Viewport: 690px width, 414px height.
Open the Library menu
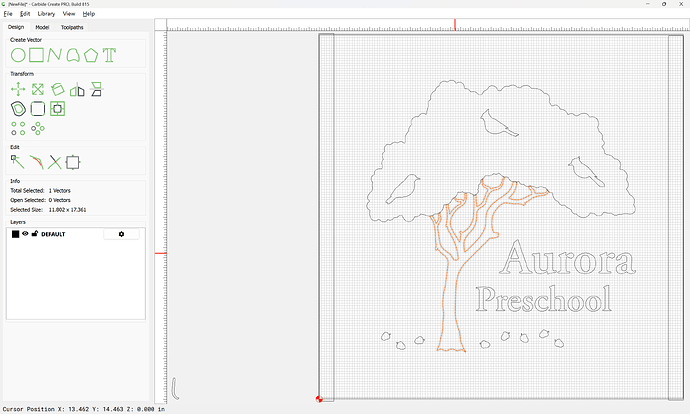click(46, 14)
